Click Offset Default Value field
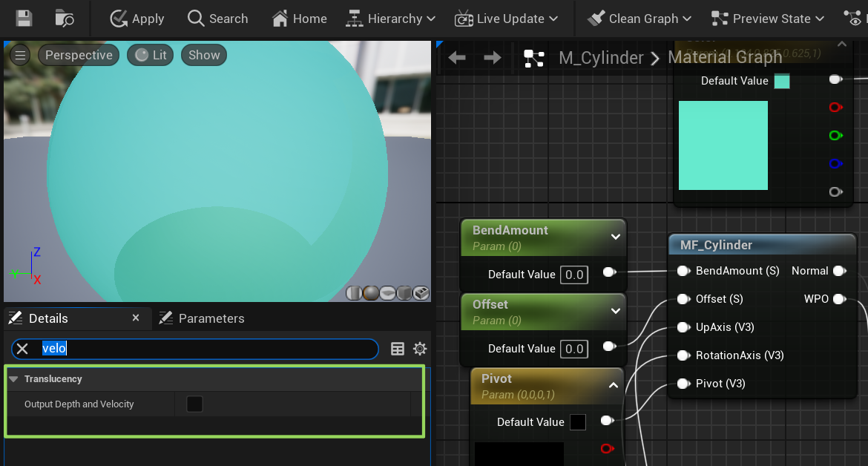The image size is (868, 466). 574,349
